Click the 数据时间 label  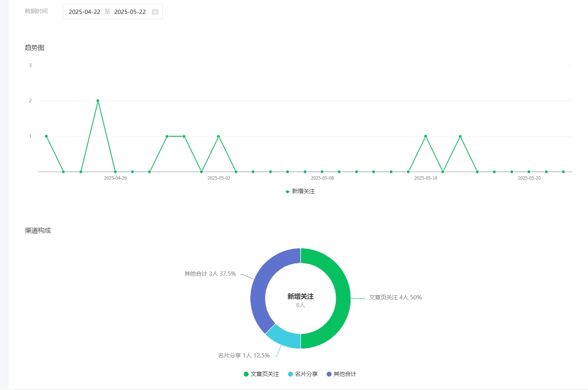(36, 11)
